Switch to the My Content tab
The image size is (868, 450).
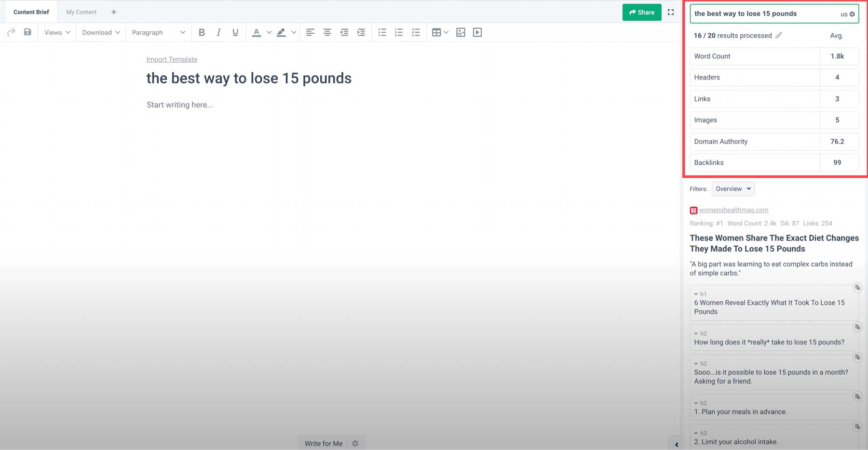click(x=81, y=12)
